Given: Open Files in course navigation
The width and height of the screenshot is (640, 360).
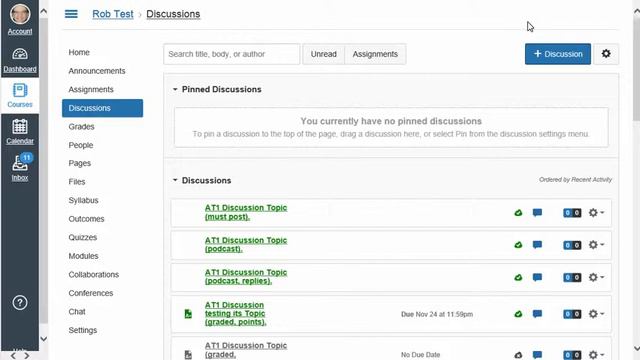Looking at the screenshot, I should point(77,182).
